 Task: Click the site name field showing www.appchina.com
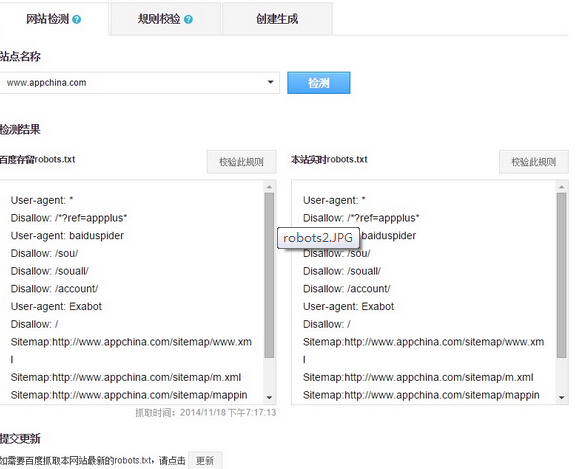(140, 83)
